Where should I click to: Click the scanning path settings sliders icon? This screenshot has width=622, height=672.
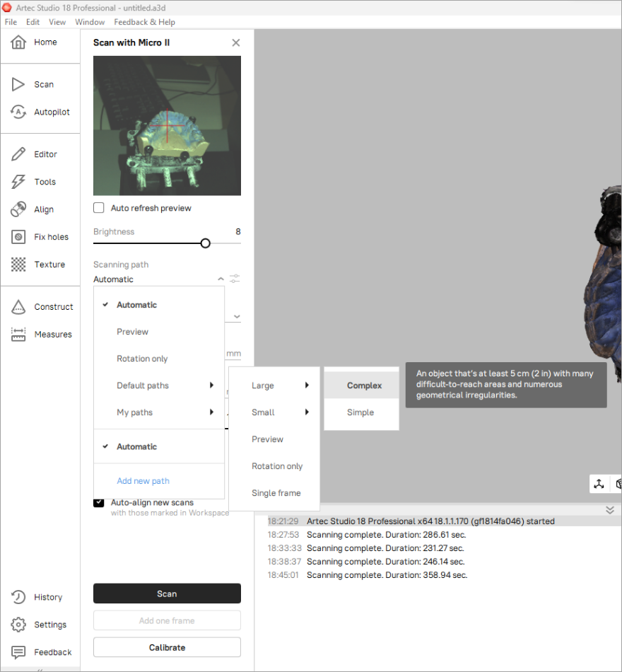(x=235, y=279)
